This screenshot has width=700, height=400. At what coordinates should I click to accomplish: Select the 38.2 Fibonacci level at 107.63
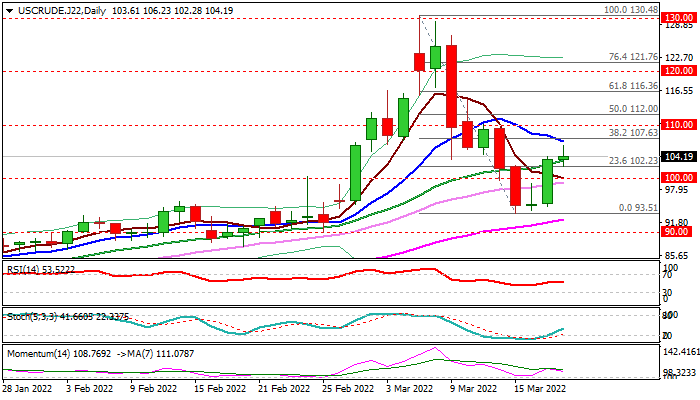[634, 132]
